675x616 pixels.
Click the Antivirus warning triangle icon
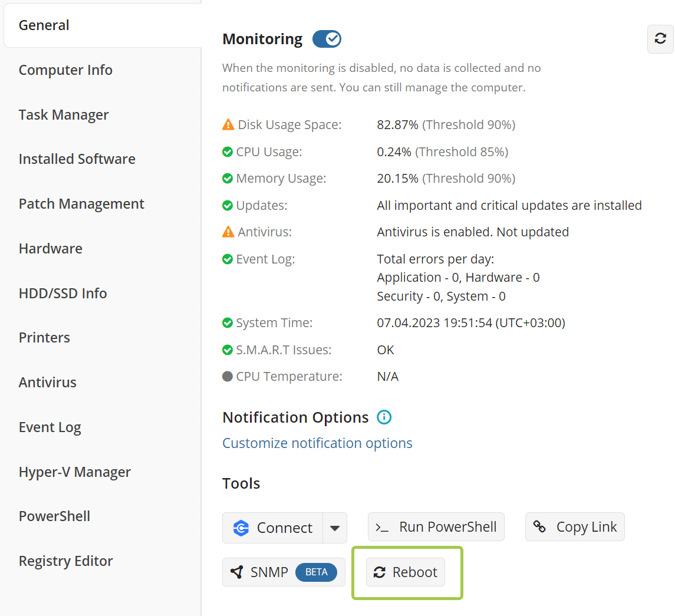click(x=228, y=232)
